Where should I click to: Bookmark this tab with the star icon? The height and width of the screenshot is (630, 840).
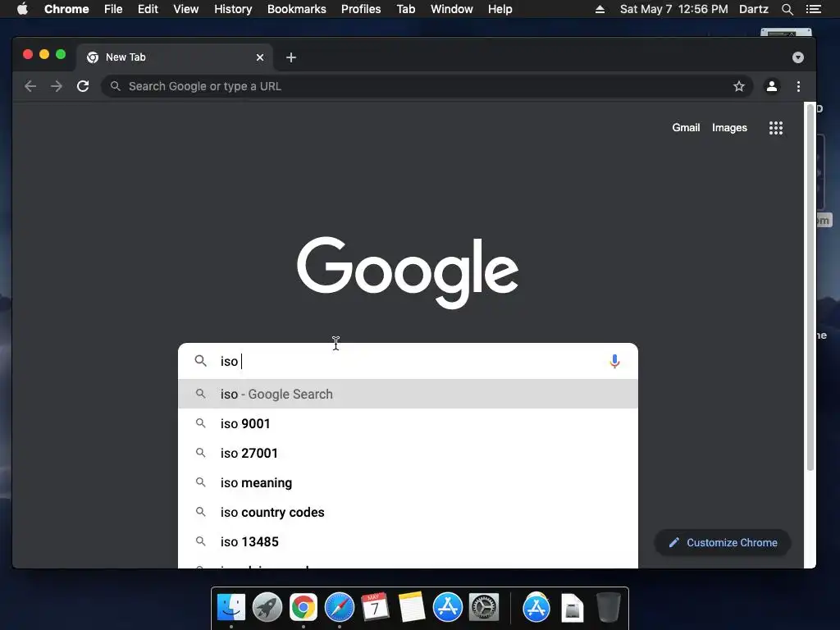[x=739, y=86]
